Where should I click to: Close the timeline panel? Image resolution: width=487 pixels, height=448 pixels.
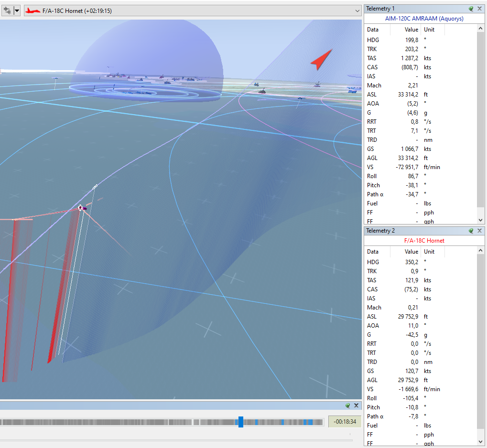[x=356, y=405]
